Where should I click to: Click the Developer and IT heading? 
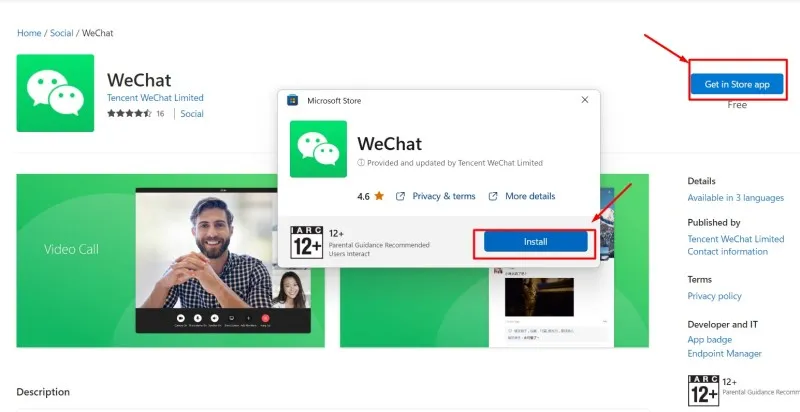pos(722,324)
